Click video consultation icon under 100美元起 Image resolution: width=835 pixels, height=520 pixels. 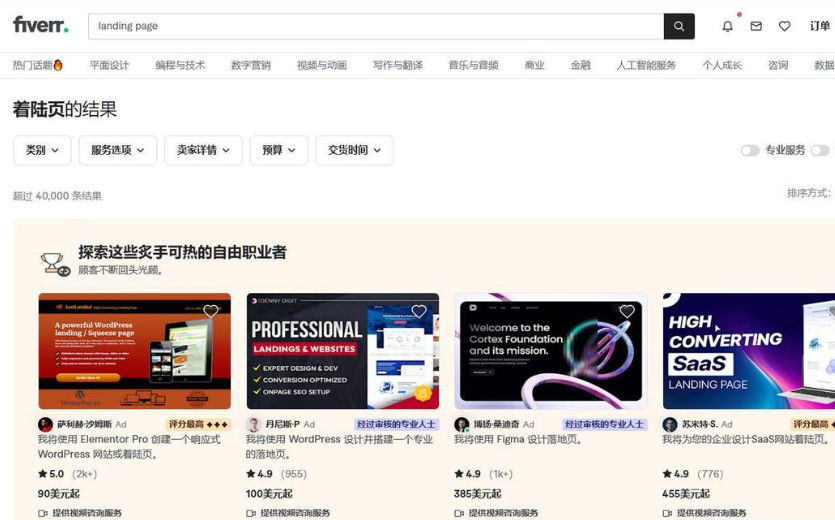point(251,513)
